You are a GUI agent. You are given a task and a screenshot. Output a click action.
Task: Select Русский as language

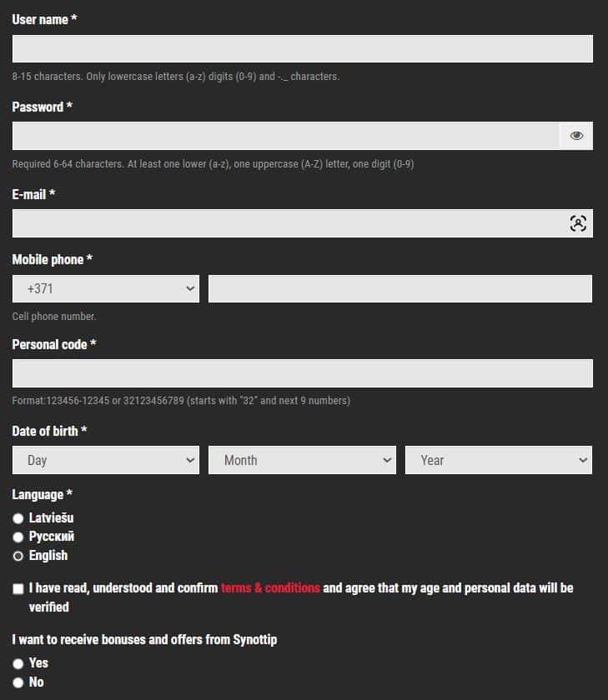(x=18, y=537)
